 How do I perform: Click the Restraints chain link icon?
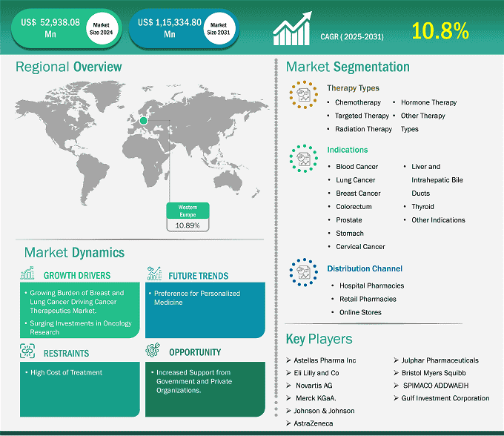point(27,351)
